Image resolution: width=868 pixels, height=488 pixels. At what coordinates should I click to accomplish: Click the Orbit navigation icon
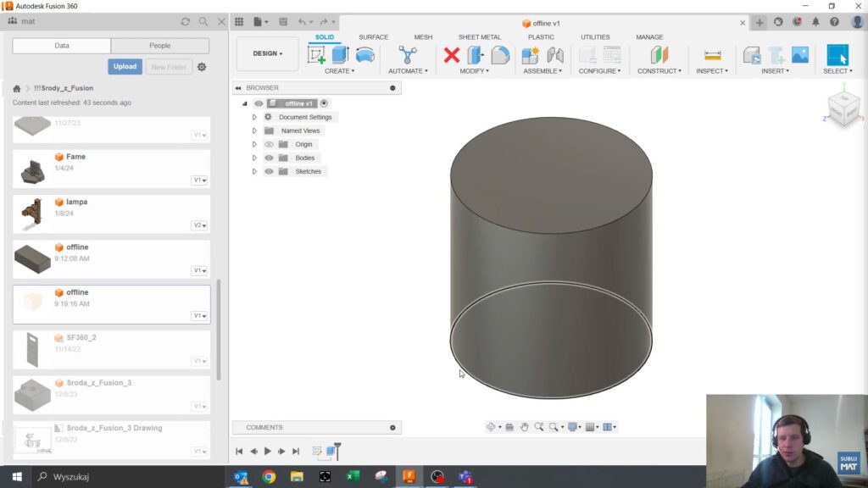click(x=492, y=426)
